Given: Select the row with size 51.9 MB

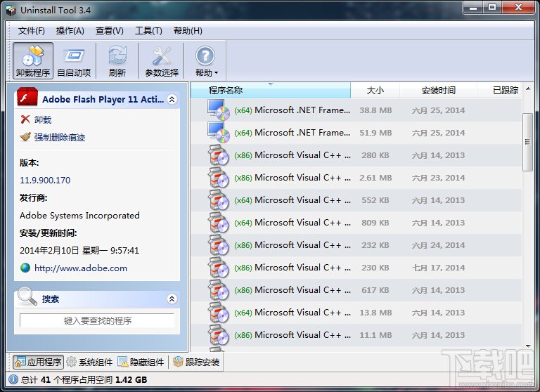Looking at the screenshot, I should coord(356,133).
